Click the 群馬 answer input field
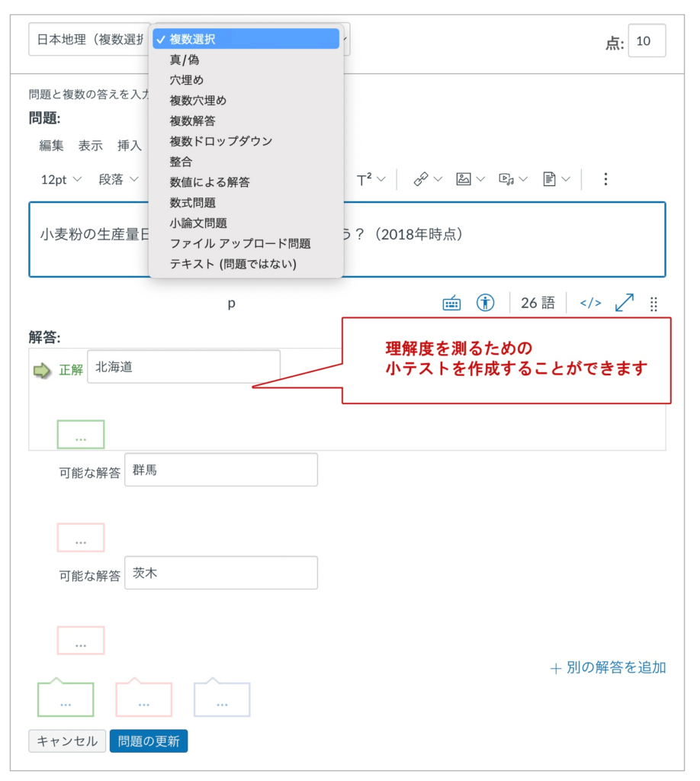Viewport: 700px width, 781px height. 220,470
